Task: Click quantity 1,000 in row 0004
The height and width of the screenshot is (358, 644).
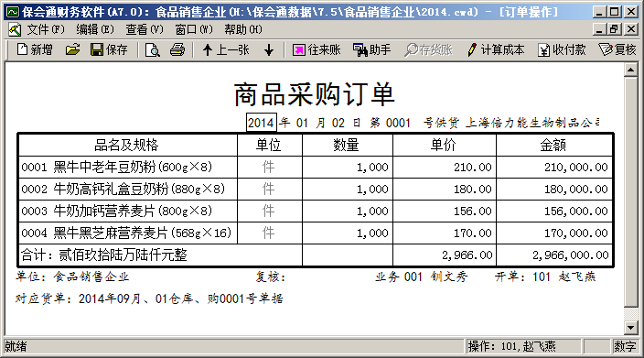Action: coord(347,233)
